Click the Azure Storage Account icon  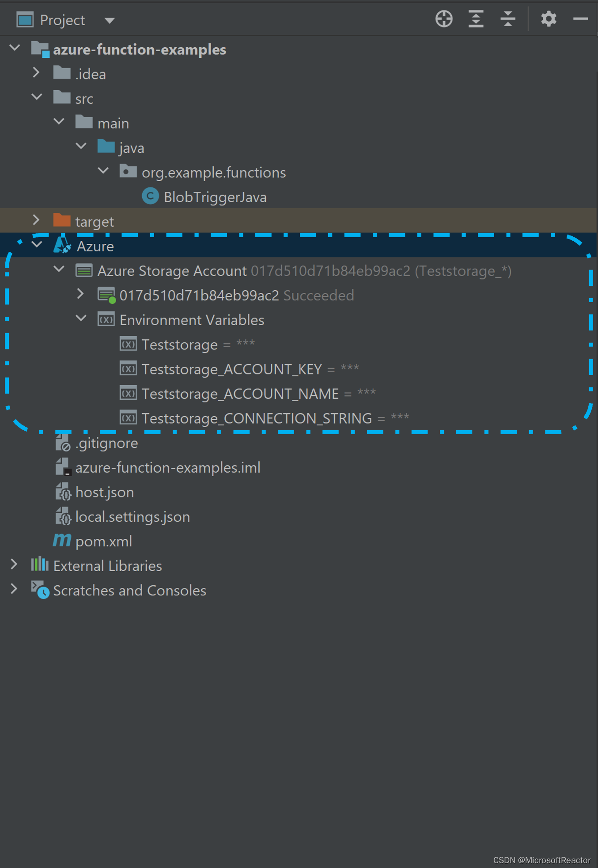84,270
